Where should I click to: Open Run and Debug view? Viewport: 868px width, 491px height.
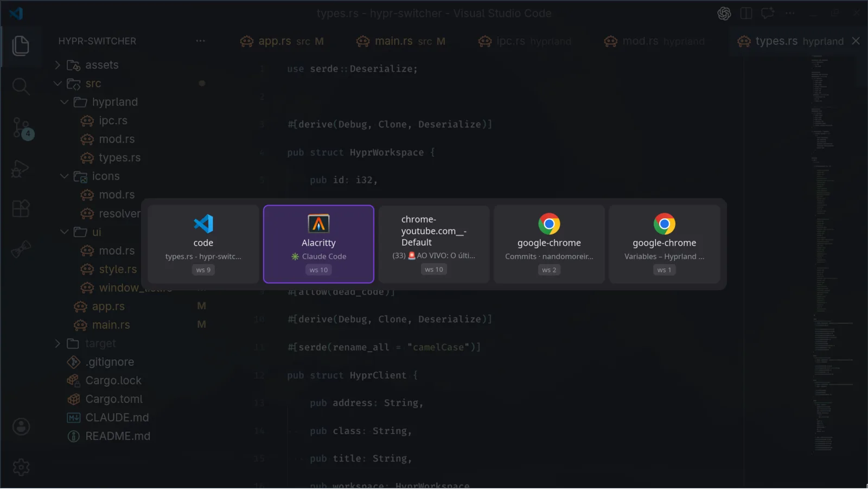pyautogui.click(x=21, y=169)
